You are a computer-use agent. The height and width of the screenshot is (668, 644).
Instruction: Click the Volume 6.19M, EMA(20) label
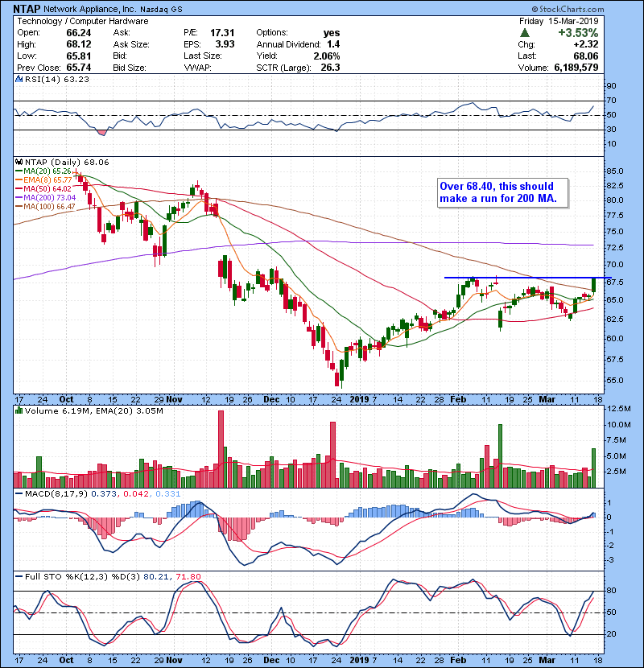coord(93,410)
